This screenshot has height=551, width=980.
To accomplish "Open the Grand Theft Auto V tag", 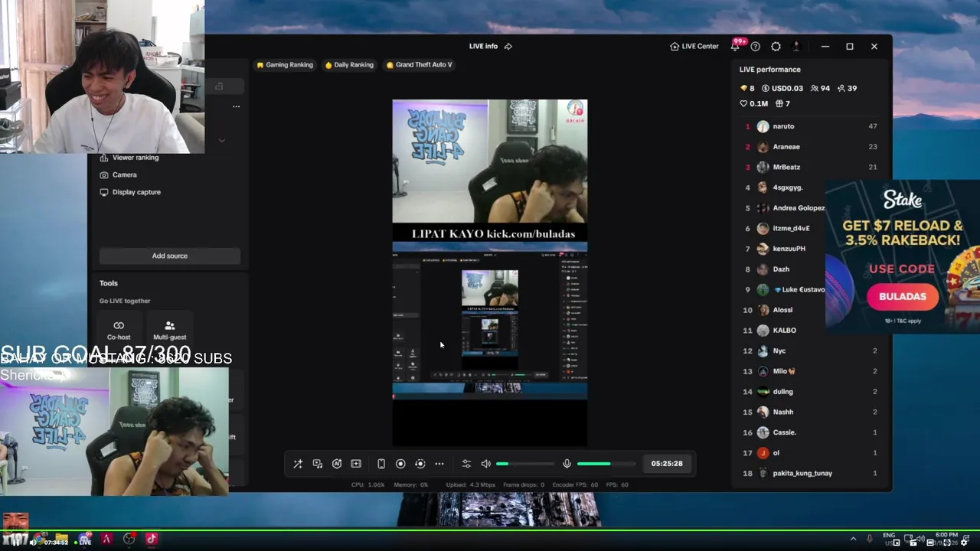I will (x=419, y=65).
